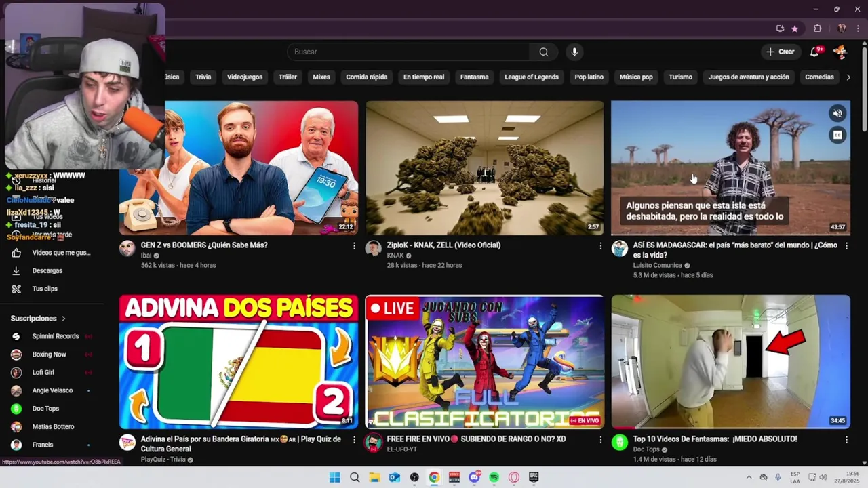Screen dimensions: 868x488
Task: Select the Comida rápida filter chip
Action: coord(367,77)
